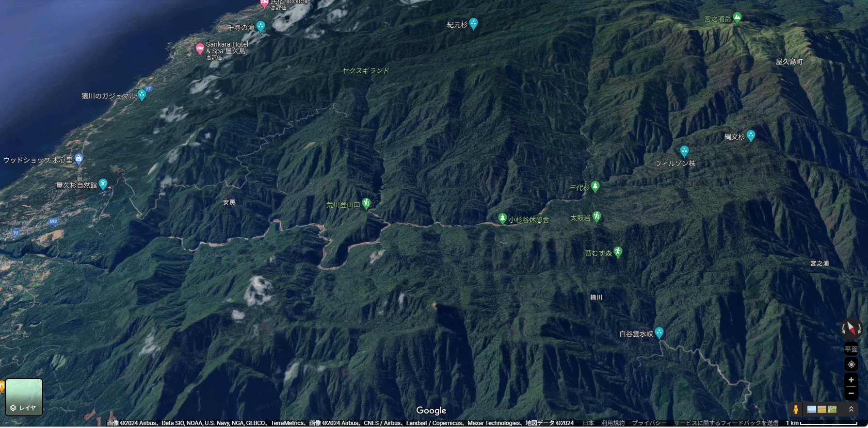This screenshot has height=428, width=868.
Task: Zoom in with the plus button
Action: [x=851, y=380]
